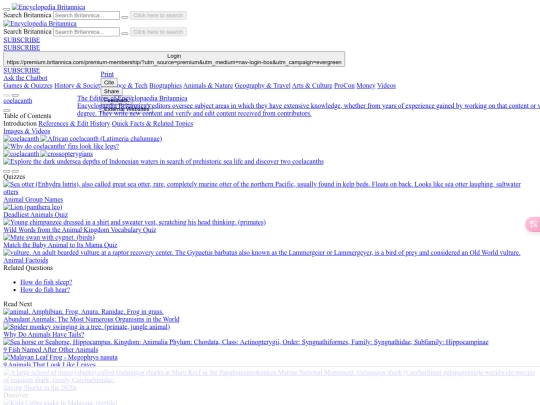Focus the second Search Britannica input field
The height and width of the screenshot is (405, 540).
point(86,32)
